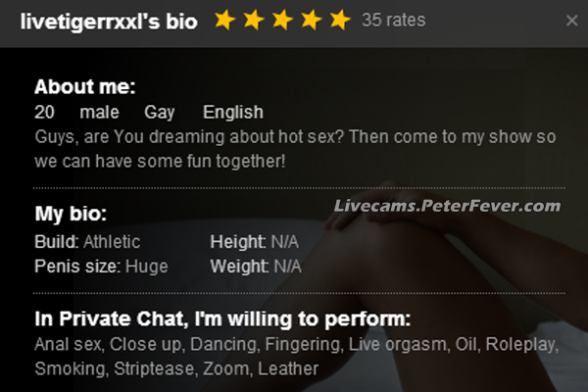This screenshot has height=392, width=588.
Task: Click the "Leather" entry in the list
Action: pos(289,368)
